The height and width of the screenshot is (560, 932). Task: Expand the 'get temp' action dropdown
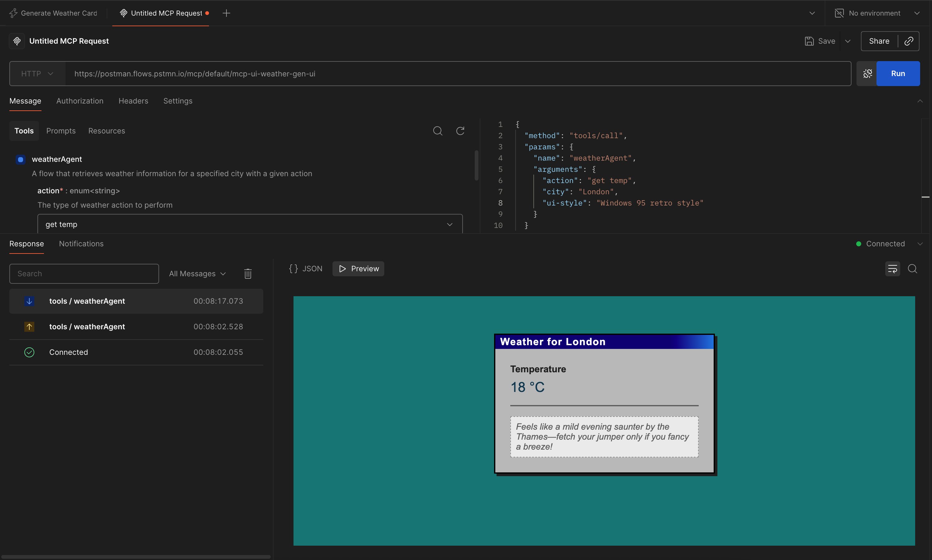[250, 224]
